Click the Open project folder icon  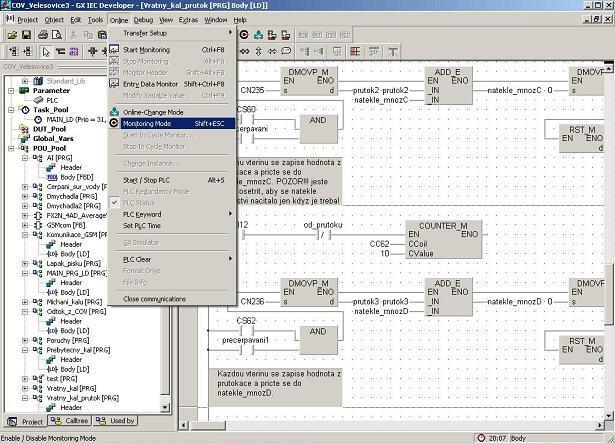[x=13, y=35]
